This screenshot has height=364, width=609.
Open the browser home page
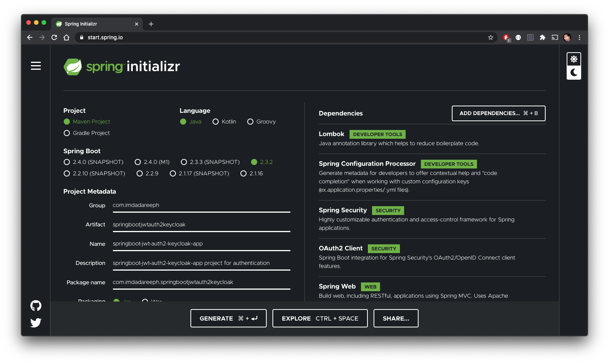[66, 37]
